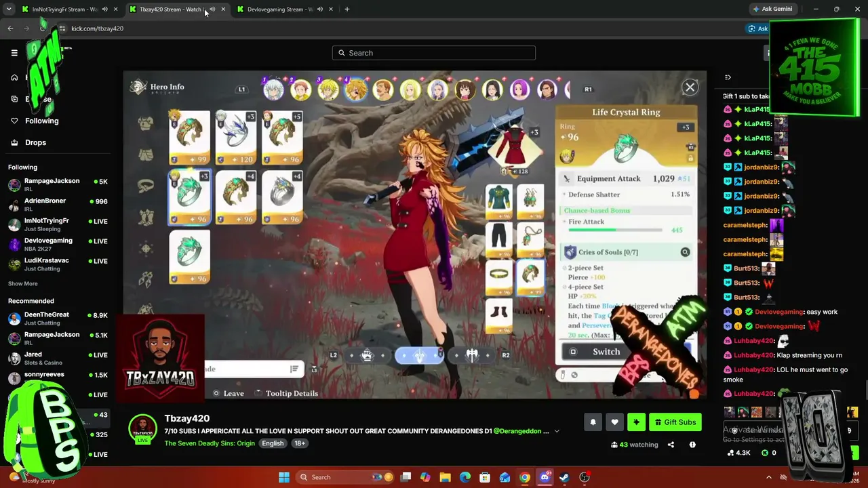Open LudiKrastavac channel in sidebar
This screenshot has height=488, width=868.
[58, 264]
